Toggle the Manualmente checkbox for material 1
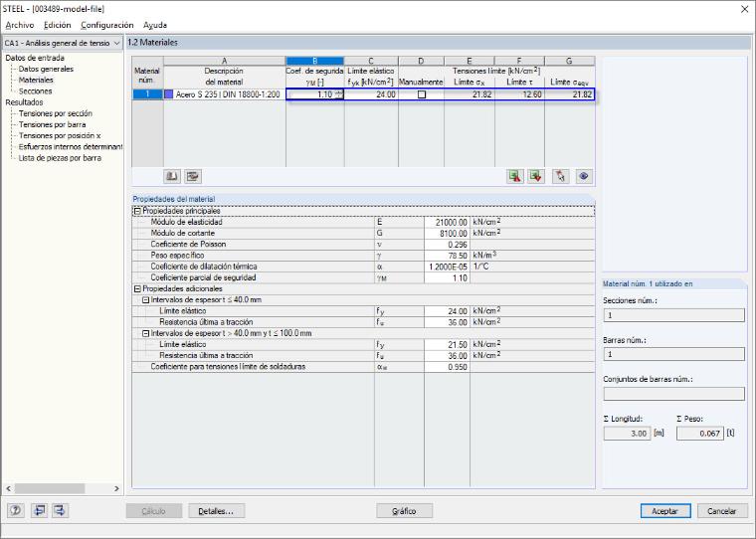Screen dimensions: 756x539 coord(422,94)
